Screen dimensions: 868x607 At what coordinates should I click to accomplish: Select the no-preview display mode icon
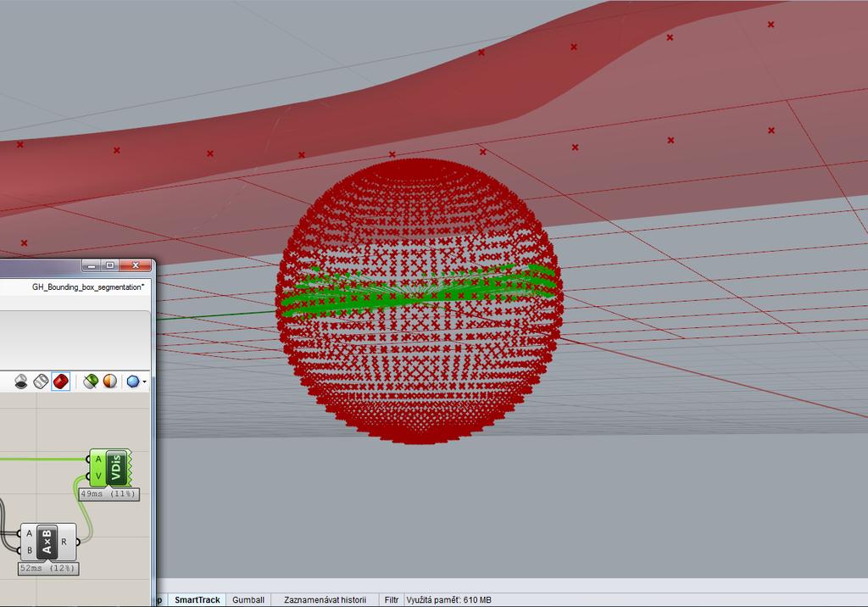coord(21,381)
